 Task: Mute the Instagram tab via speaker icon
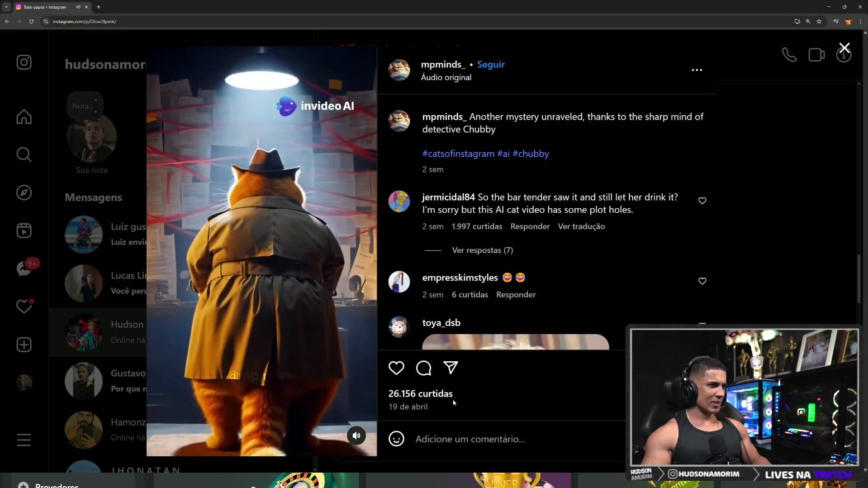(x=78, y=7)
